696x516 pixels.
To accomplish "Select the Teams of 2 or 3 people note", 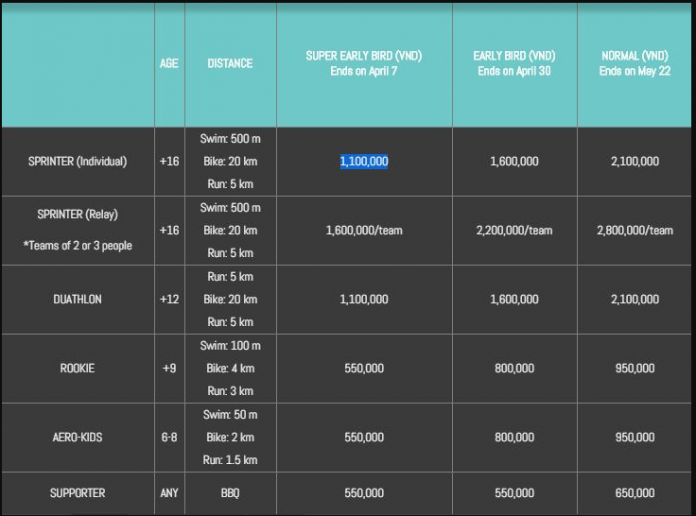I will point(78,246).
